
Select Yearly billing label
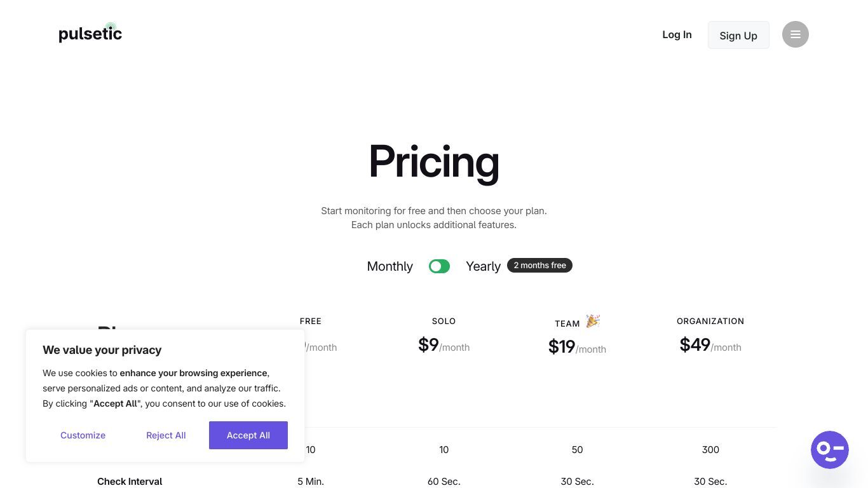click(x=483, y=266)
